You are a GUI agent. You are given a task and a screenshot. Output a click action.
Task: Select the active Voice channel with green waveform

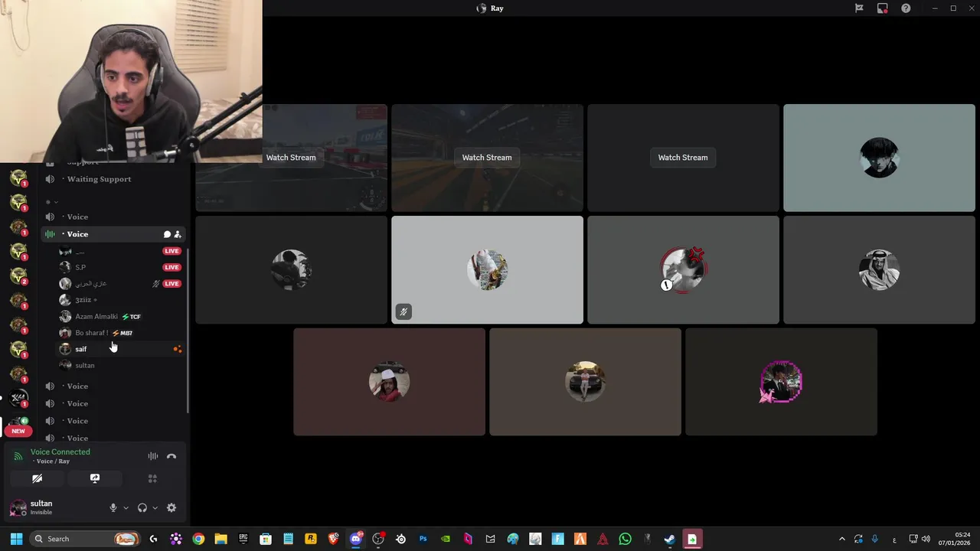113,234
